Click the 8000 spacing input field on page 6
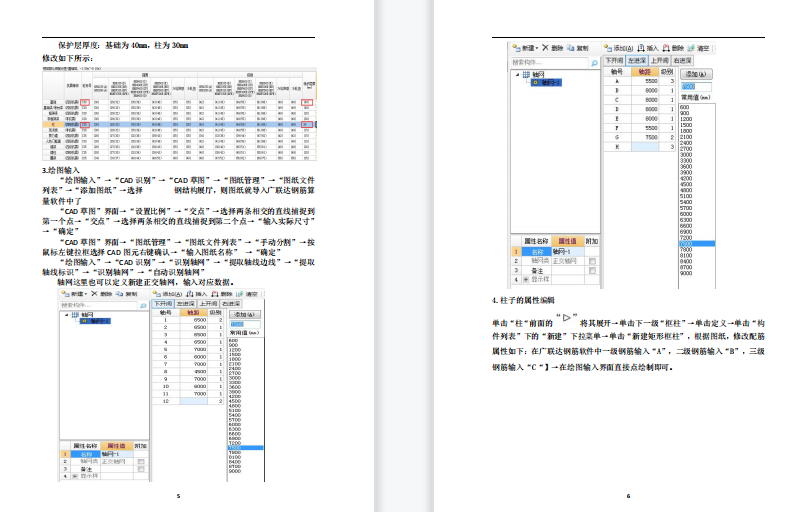808x512 pixels. 696,87
